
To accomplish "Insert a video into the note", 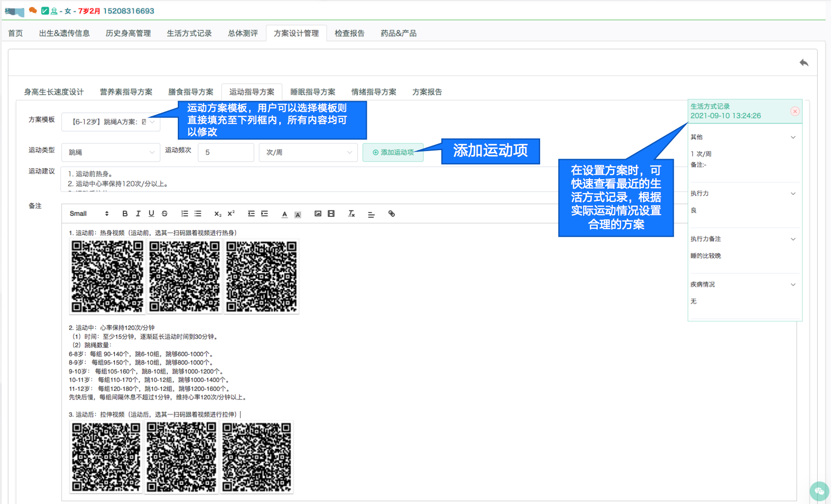I will coord(331,214).
